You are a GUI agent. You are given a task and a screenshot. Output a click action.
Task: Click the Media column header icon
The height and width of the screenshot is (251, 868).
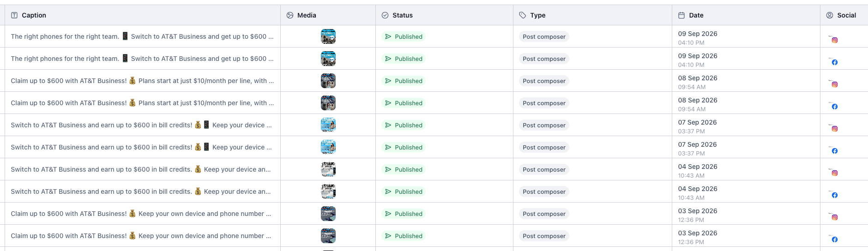(x=290, y=15)
